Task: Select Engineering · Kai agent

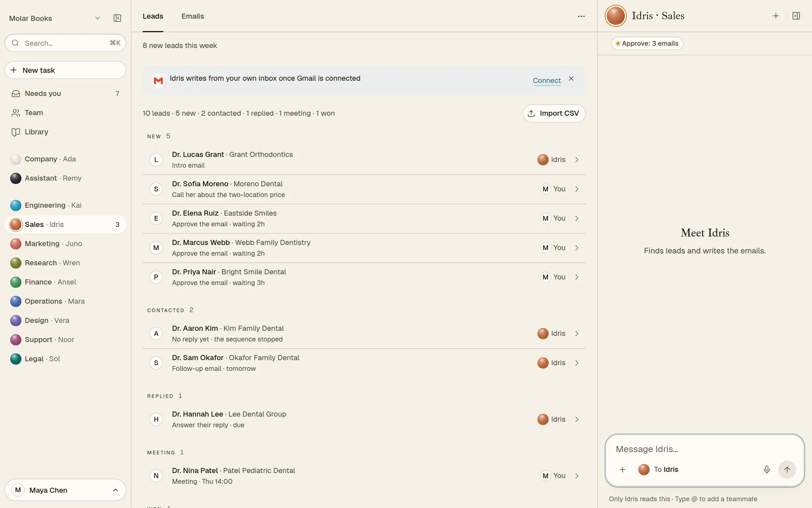Action: click(65, 205)
